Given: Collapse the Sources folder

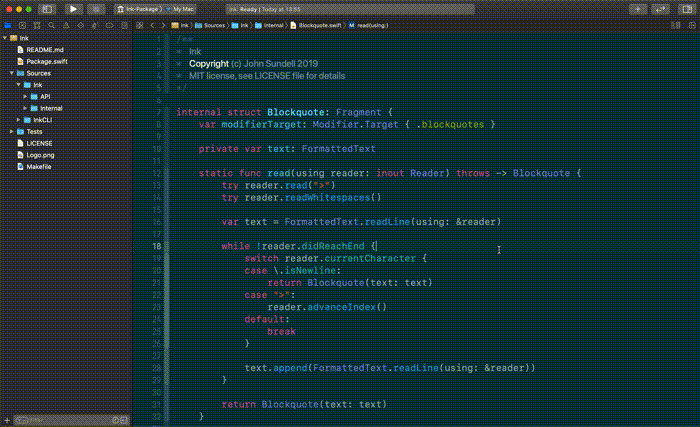Looking at the screenshot, I should [x=12, y=73].
